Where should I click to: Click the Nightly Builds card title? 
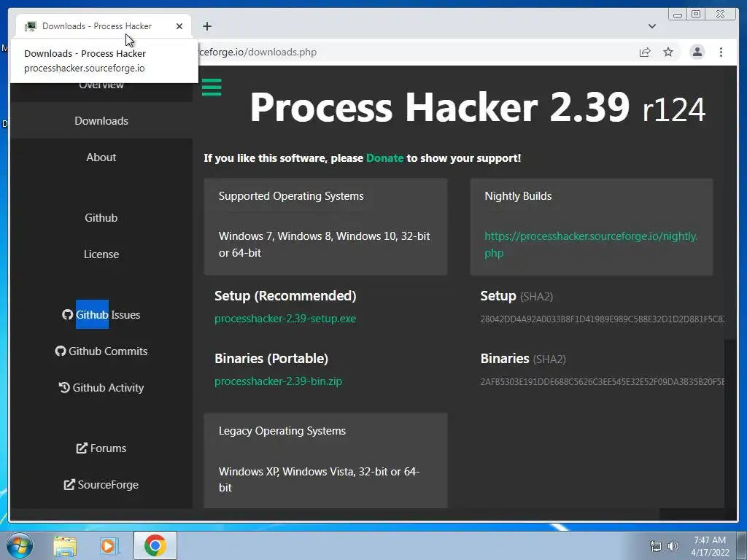[x=518, y=195]
